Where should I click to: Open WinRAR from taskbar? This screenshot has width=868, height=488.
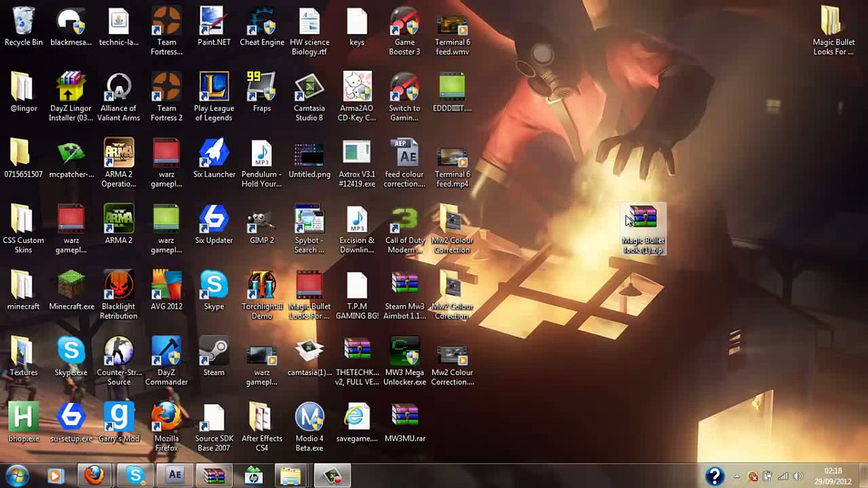[215, 475]
